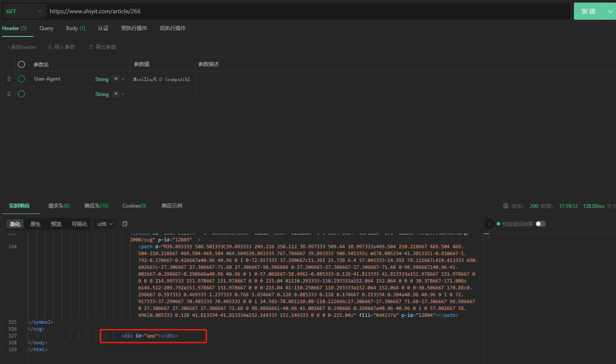Open the 响应头(10) response headers tab
Viewport: 616px width, 364px height.
click(96, 206)
